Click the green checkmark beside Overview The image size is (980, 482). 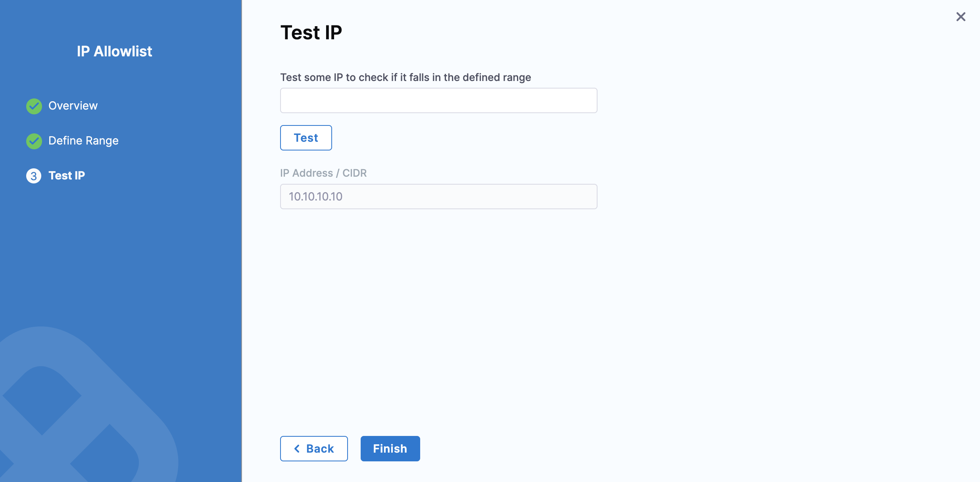(34, 106)
